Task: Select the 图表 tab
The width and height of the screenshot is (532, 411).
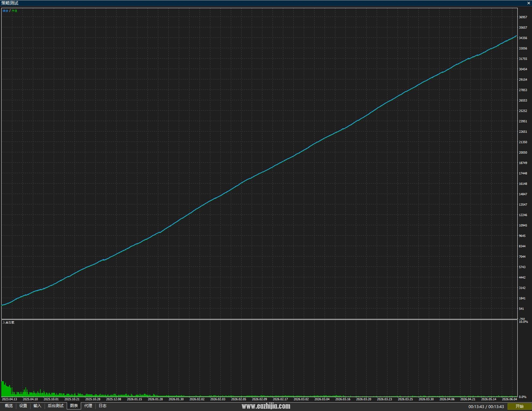Action: click(x=74, y=406)
